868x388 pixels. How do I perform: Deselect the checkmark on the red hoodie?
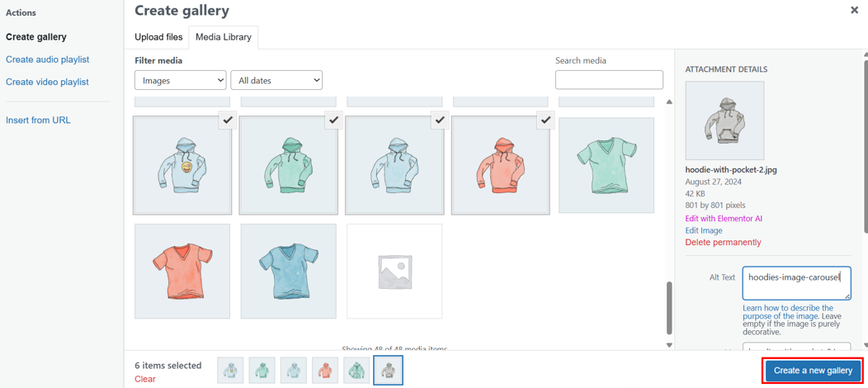[x=545, y=120]
